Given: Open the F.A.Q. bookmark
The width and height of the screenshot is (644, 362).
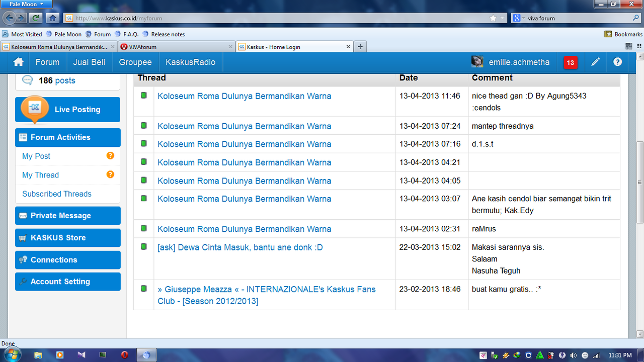Looking at the screenshot, I should click(x=126, y=34).
